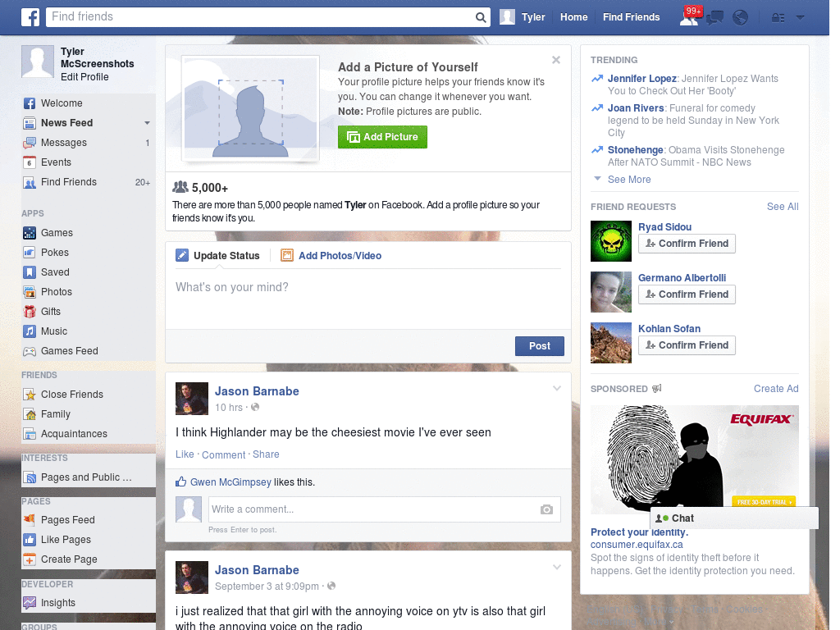Click the Family house icon
This screenshot has width=840, height=630.
30,414
